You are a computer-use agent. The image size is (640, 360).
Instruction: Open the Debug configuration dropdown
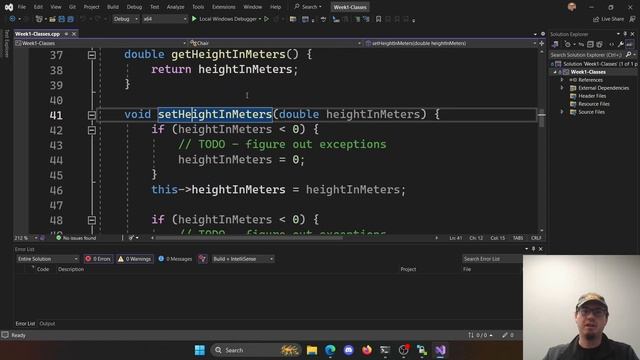tap(125, 19)
